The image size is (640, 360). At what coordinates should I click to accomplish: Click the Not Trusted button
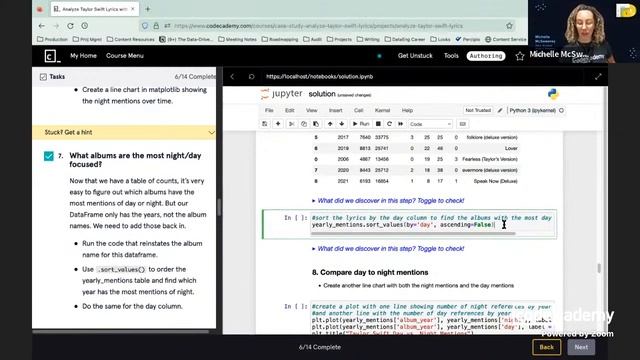478,110
